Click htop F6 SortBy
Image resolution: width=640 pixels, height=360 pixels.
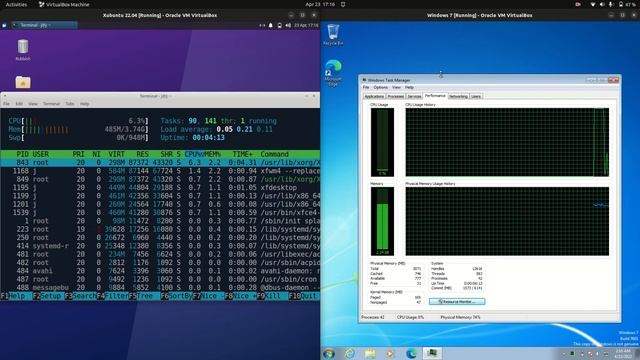[176, 296]
